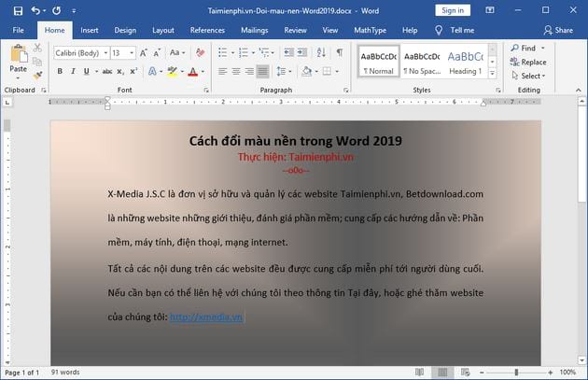Click the Copy icon

click(37, 61)
